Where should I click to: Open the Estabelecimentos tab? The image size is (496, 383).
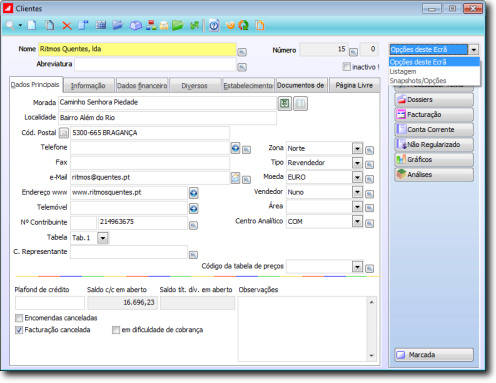coord(248,86)
